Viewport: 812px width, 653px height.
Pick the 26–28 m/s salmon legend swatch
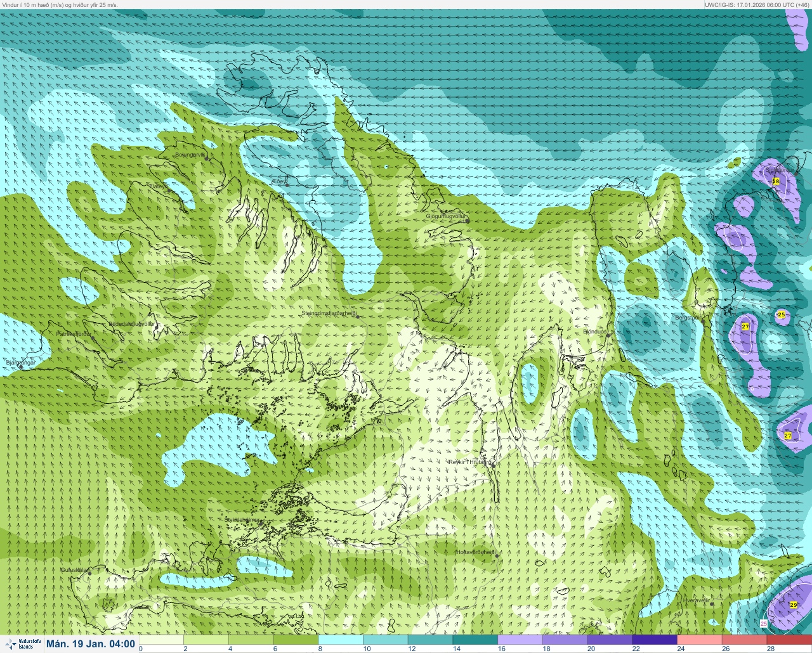pyautogui.click(x=744, y=640)
